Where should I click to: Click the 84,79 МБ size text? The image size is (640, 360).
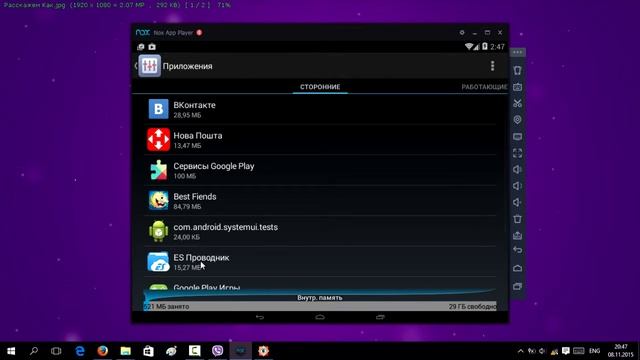click(x=187, y=207)
